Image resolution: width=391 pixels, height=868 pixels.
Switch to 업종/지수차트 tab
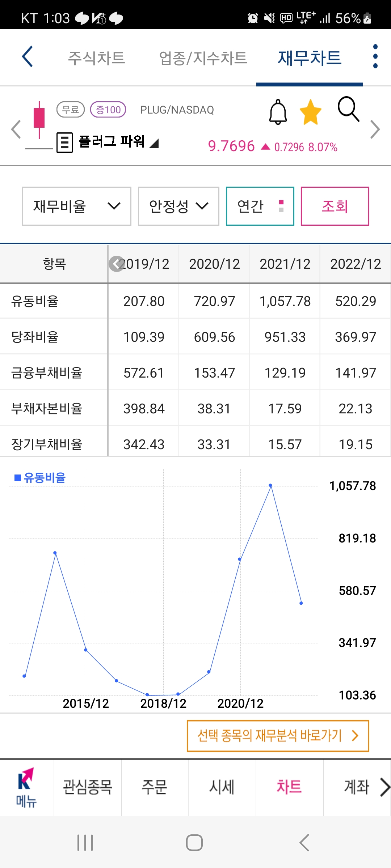(x=203, y=58)
